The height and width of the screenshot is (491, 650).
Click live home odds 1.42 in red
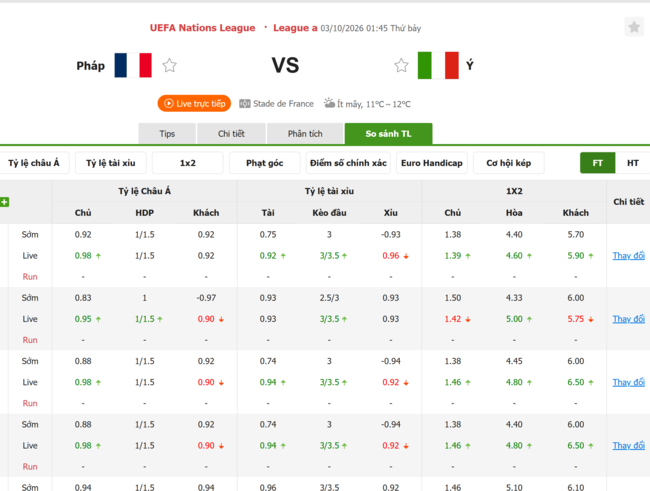click(x=453, y=319)
